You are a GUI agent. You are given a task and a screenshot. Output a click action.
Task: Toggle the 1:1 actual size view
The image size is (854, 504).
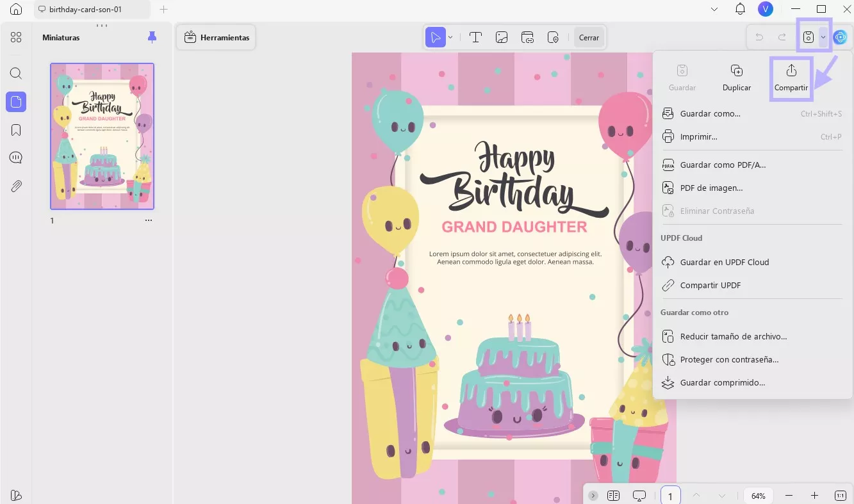click(x=841, y=496)
